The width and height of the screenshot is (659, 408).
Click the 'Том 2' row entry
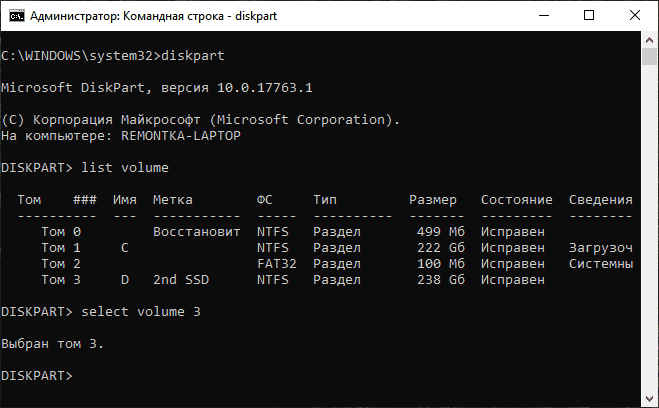pyautogui.click(x=61, y=264)
